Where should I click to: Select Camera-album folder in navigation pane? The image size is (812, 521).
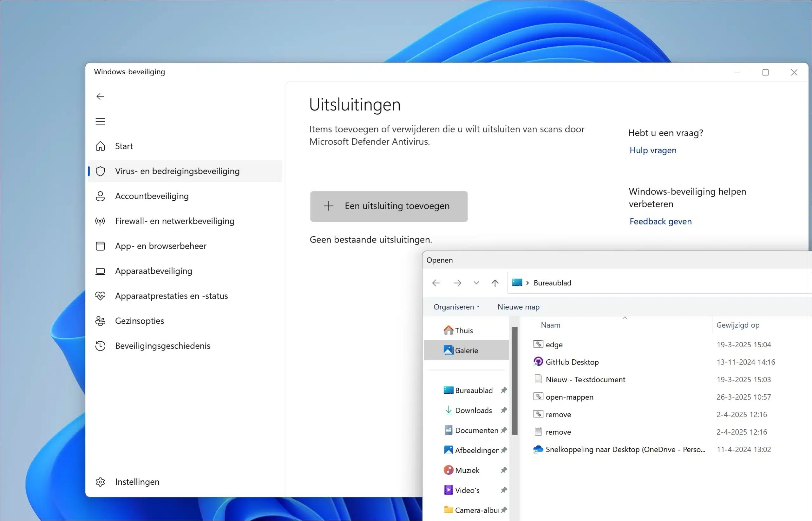(466, 510)
